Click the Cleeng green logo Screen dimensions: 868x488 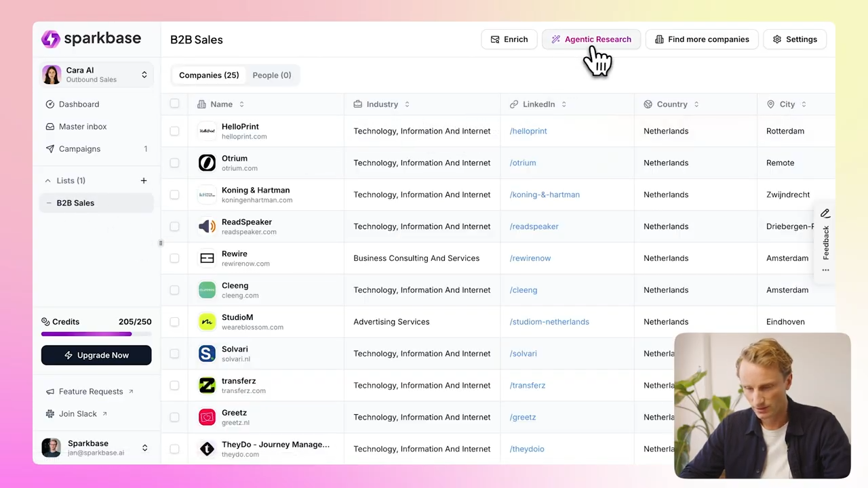click(207, 291)
